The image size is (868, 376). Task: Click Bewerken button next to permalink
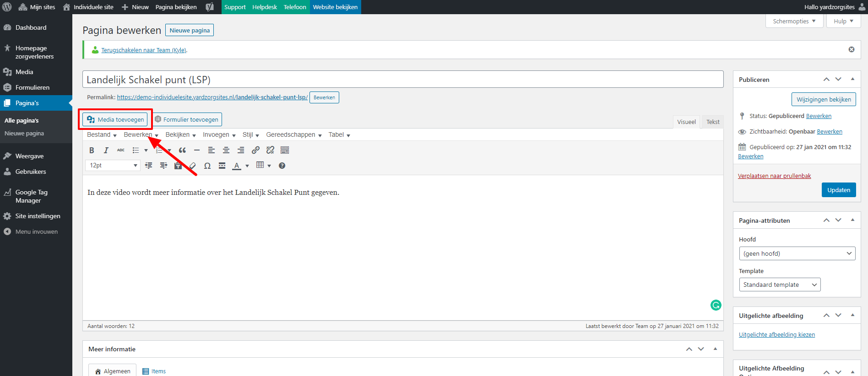pos(324,97)
